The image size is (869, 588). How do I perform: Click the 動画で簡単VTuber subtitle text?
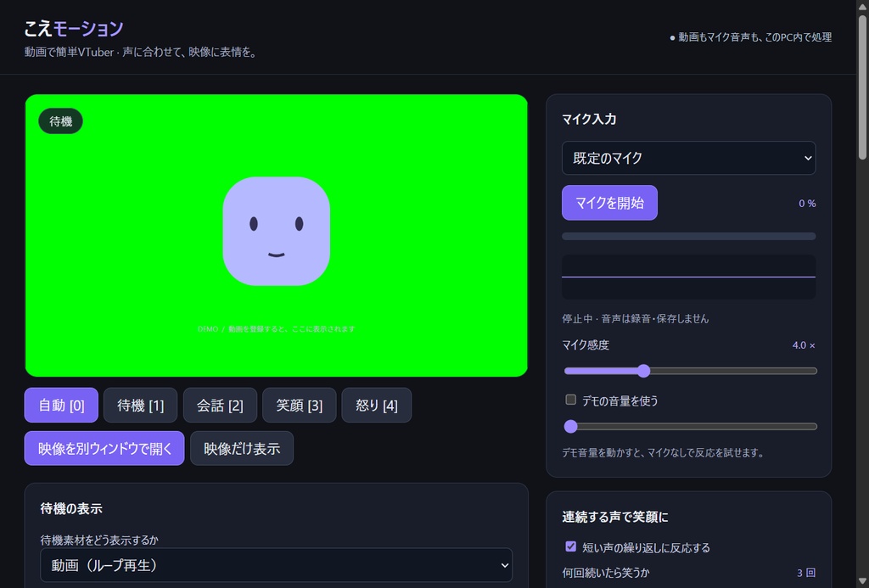[140, 52]
